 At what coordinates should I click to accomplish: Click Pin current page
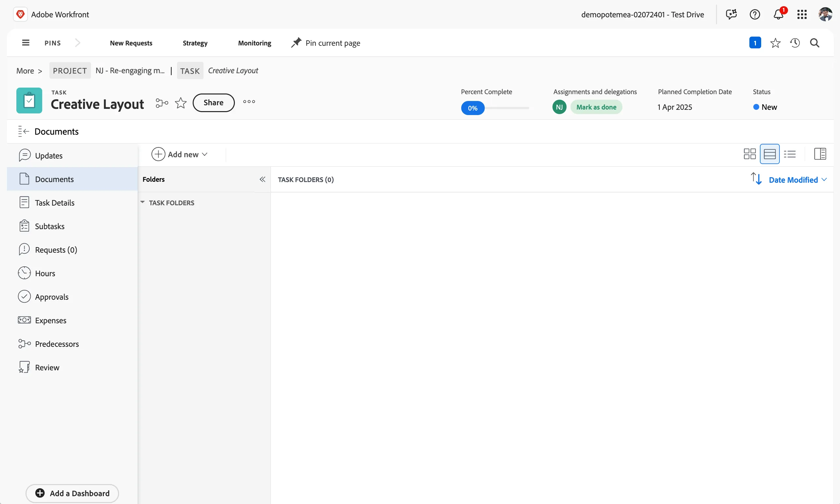click(325, 43)
